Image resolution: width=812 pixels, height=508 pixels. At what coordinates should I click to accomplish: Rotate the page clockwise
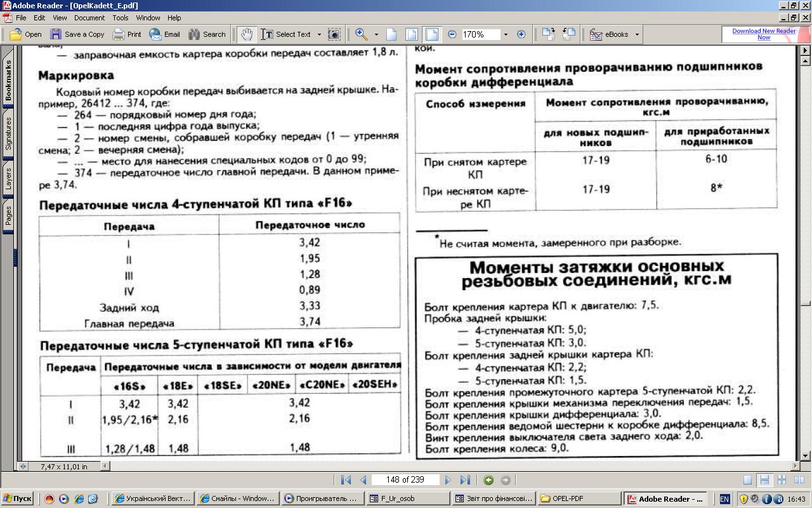click(548, 34)
